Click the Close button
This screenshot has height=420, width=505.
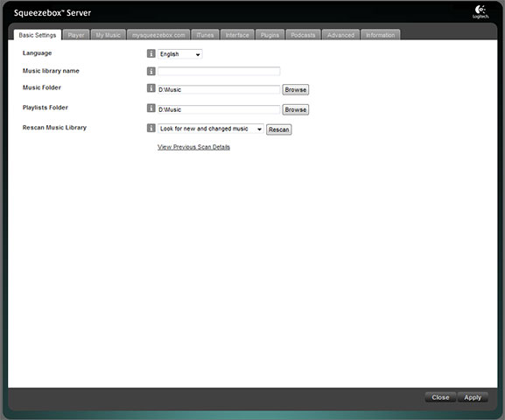[x=440, y=397]
